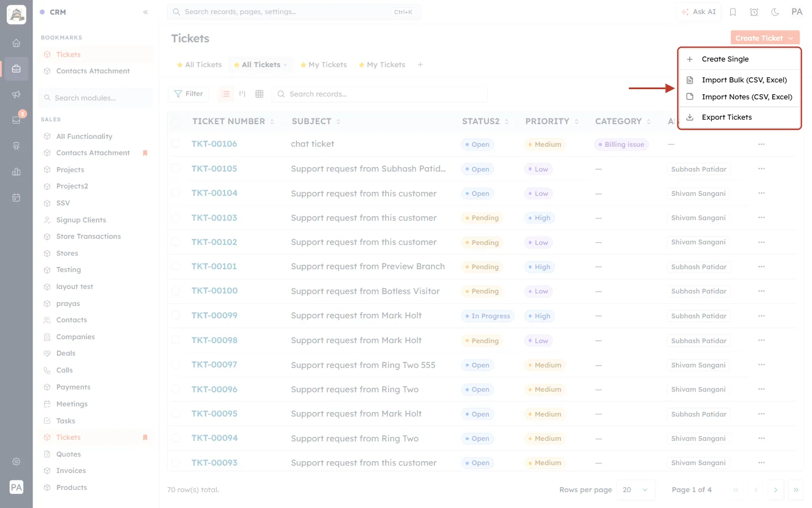Go to the last page
Screen dimensions: 812x508
pos(796,490)
